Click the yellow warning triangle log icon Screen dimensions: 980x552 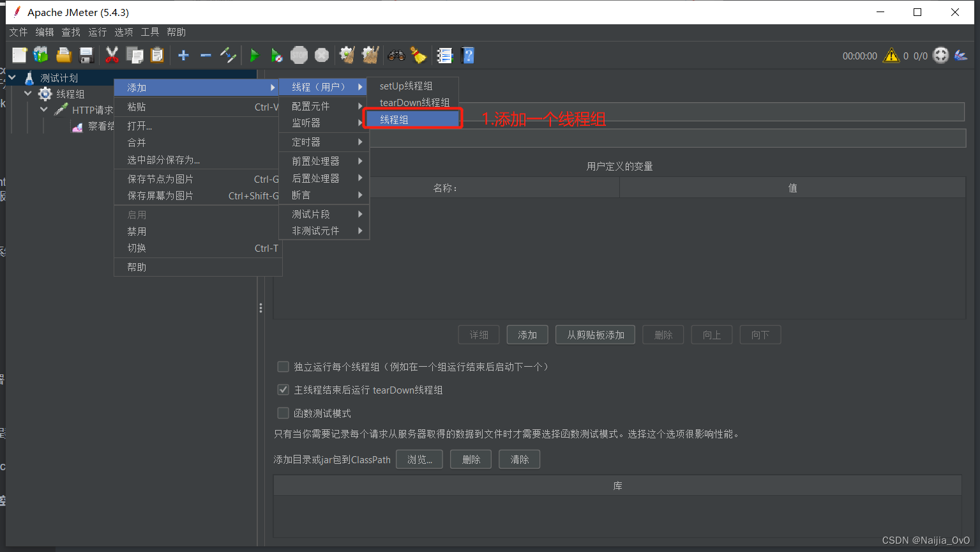(891, 56)
